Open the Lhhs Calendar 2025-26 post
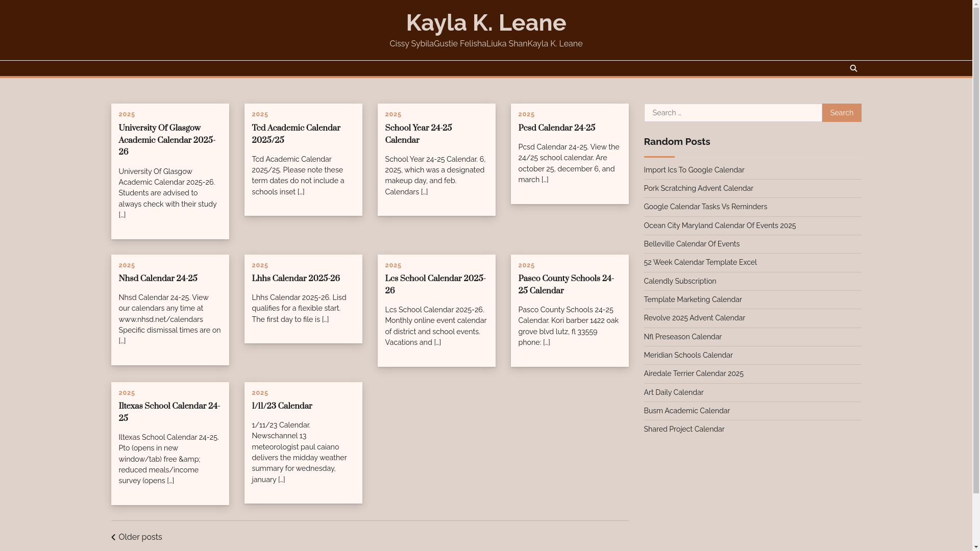 point(296,279)
